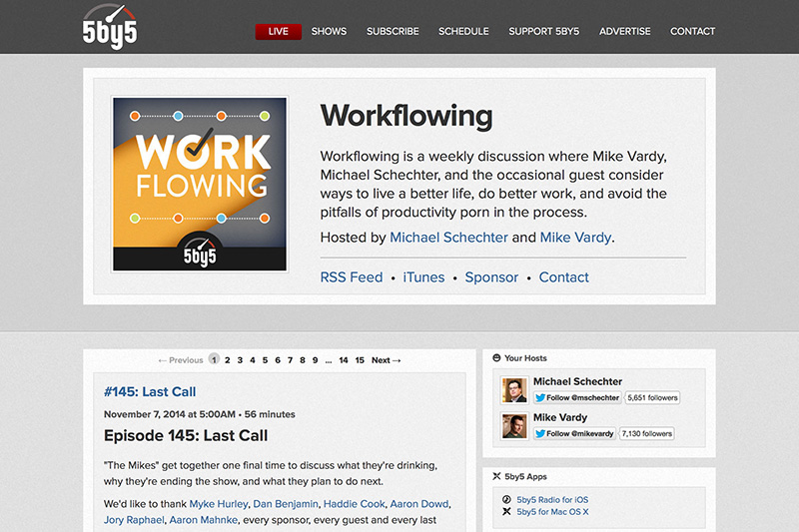Open the 5by5 Radio for iOS link

coord(552,499)
